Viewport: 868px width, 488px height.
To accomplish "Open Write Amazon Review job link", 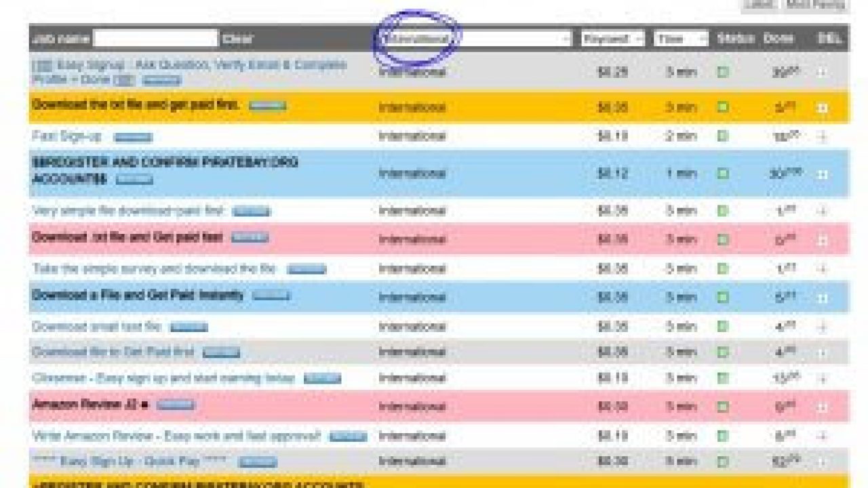I will [x=176, y=436].
